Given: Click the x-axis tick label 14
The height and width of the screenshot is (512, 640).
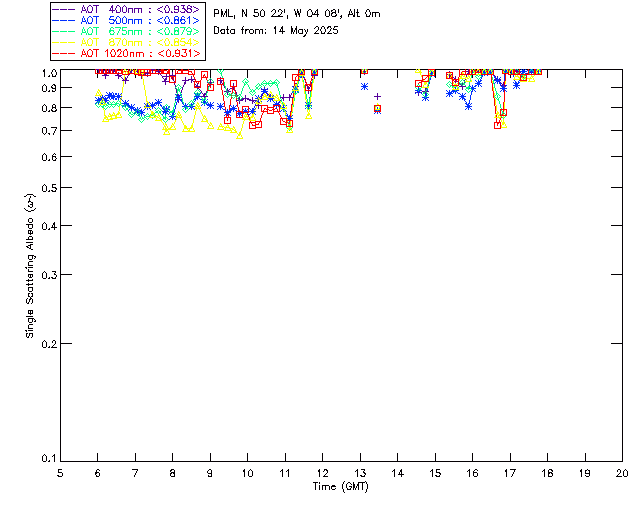Looking at the screenshot, I should (398, 473).
